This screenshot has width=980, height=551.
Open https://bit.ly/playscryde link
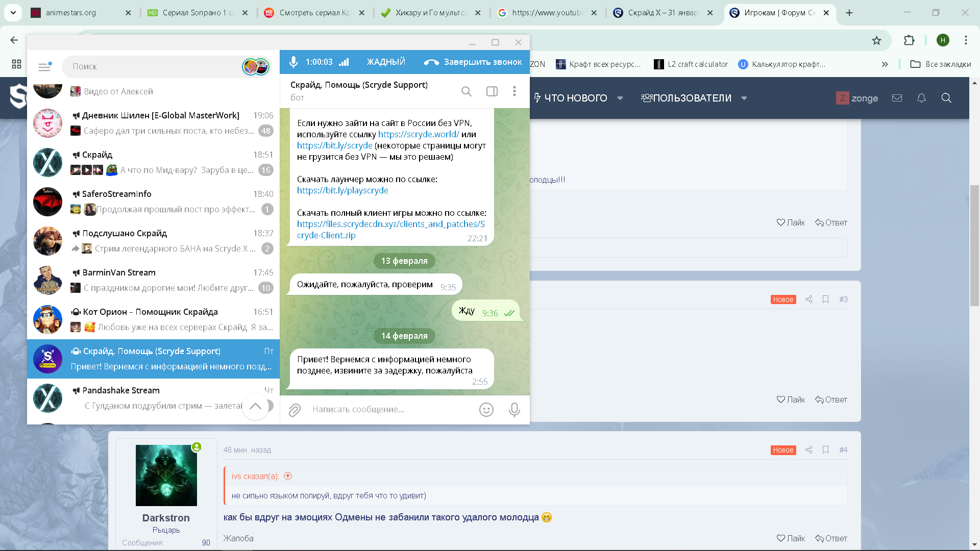(342, 190)
